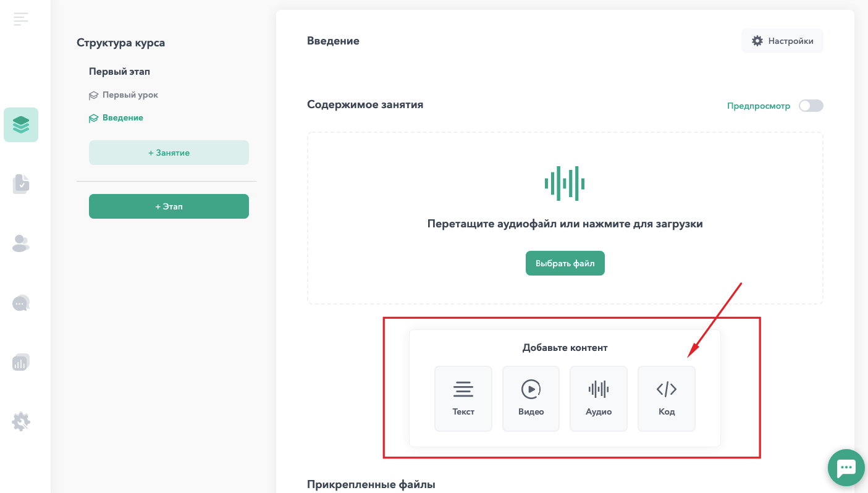This screenshot has width=868, height=493.
Task: Click the Выбрать файл button
Action: tap(565, 263)
